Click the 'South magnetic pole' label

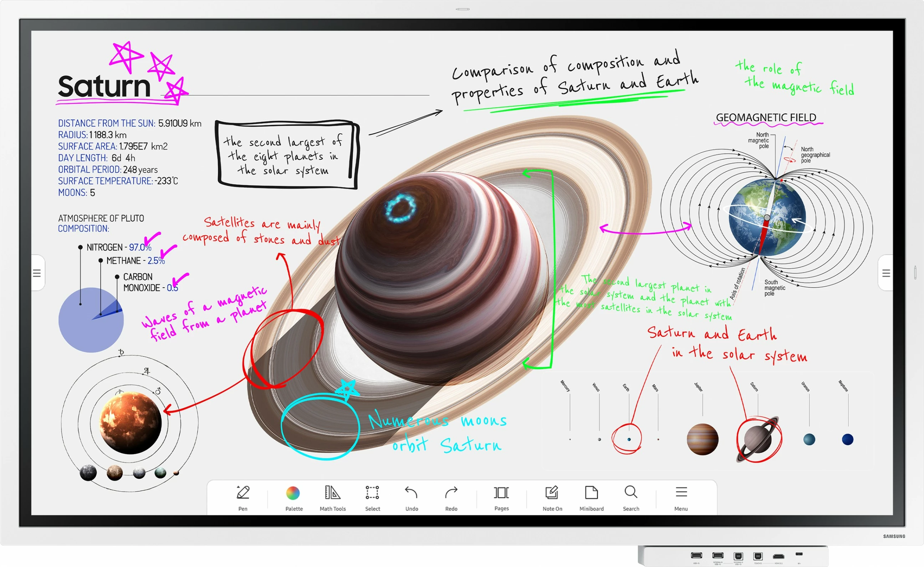point(775,288)
